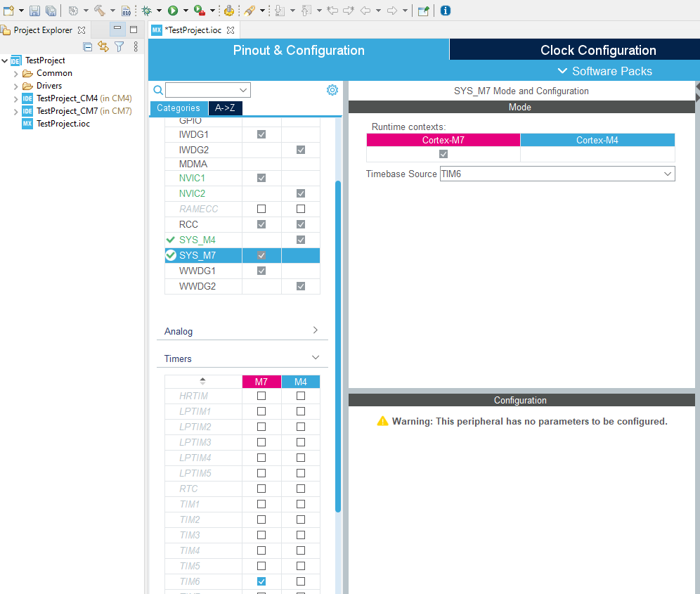
Task: Toggle RAMECC M7 checkbox
Action: click(x=261, y=209)
